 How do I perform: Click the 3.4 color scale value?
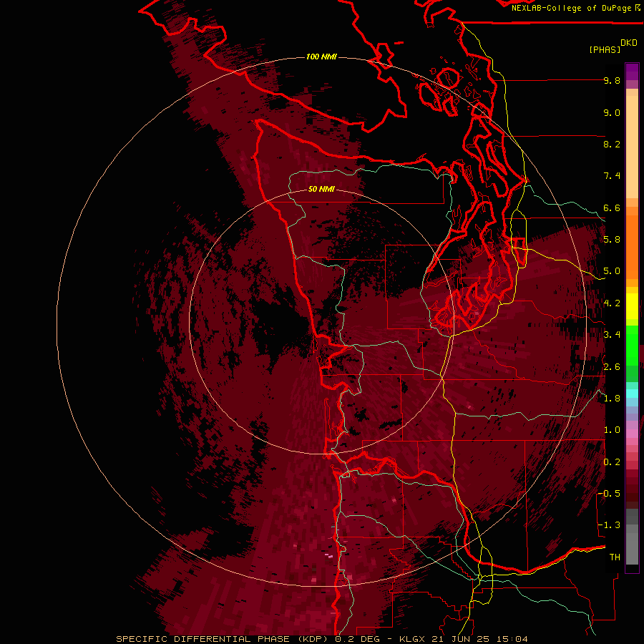(612, 335)
